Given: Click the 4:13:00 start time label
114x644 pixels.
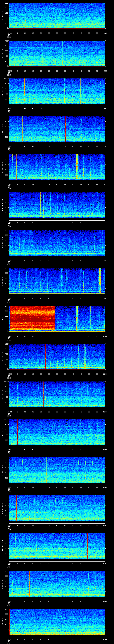Looking at the screenshot, I should click(9, 487).
